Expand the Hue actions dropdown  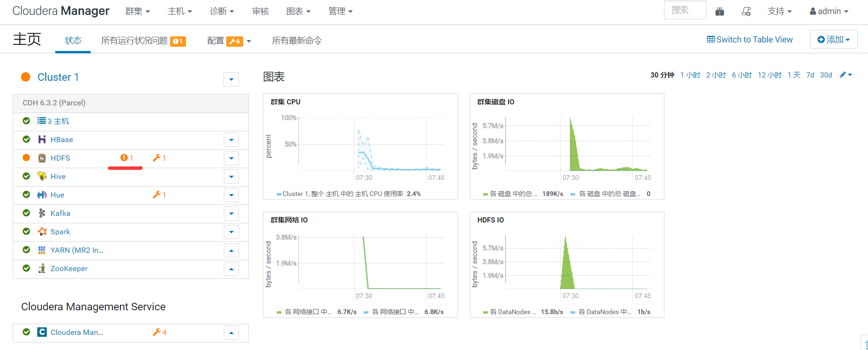231,195
